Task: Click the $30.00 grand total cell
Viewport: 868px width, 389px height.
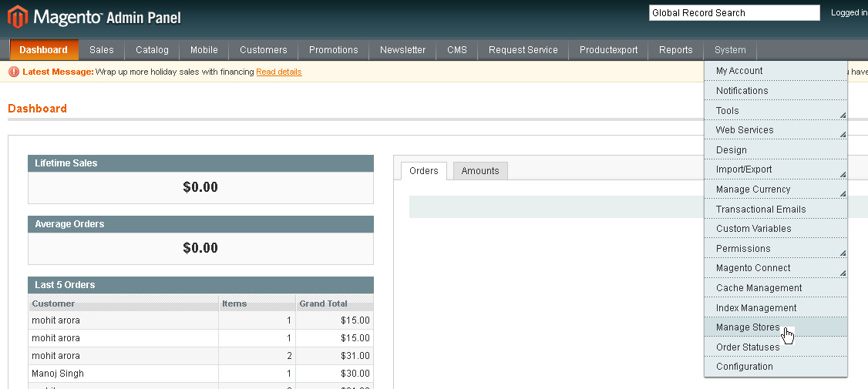Action: click(335, 374)
